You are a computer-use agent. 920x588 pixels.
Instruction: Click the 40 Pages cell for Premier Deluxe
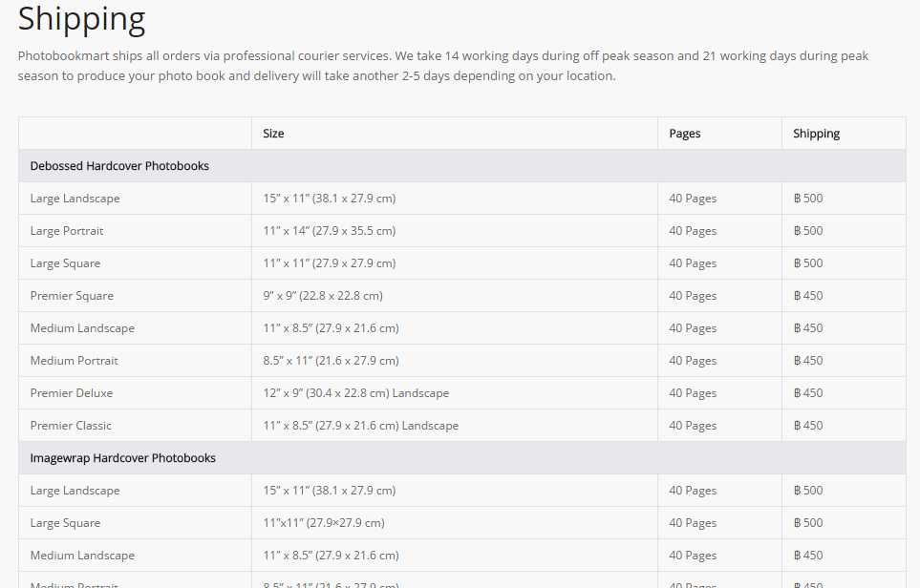[693, 393]
